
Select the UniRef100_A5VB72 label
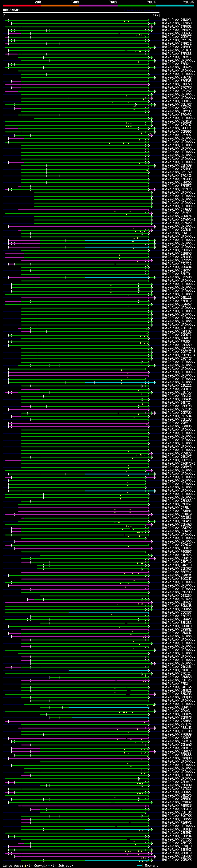click(x=176, y=454)
